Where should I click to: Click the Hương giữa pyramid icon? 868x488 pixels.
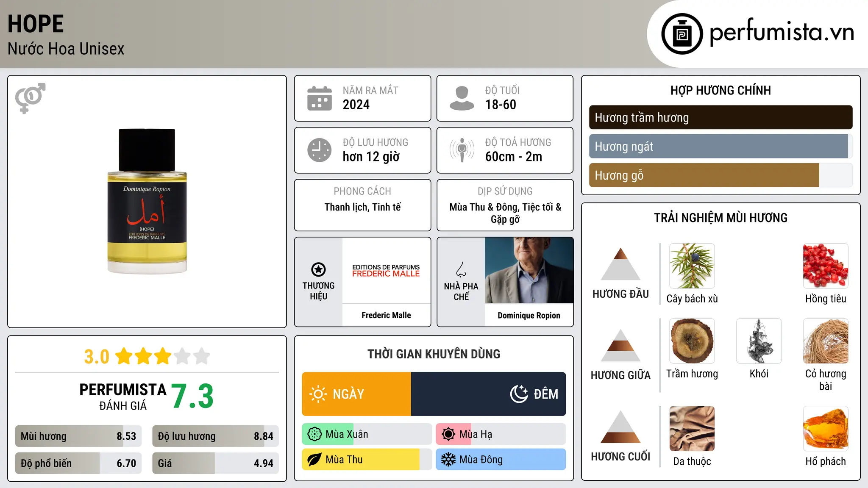pyautogui.click(x=620, y=345)
